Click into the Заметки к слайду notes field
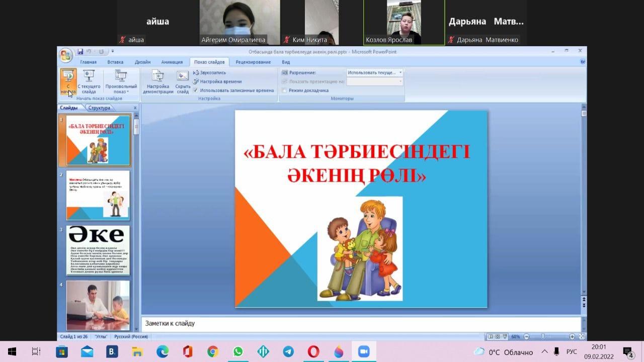The width and height of the screenshot is (644, 362). point(361,323)
